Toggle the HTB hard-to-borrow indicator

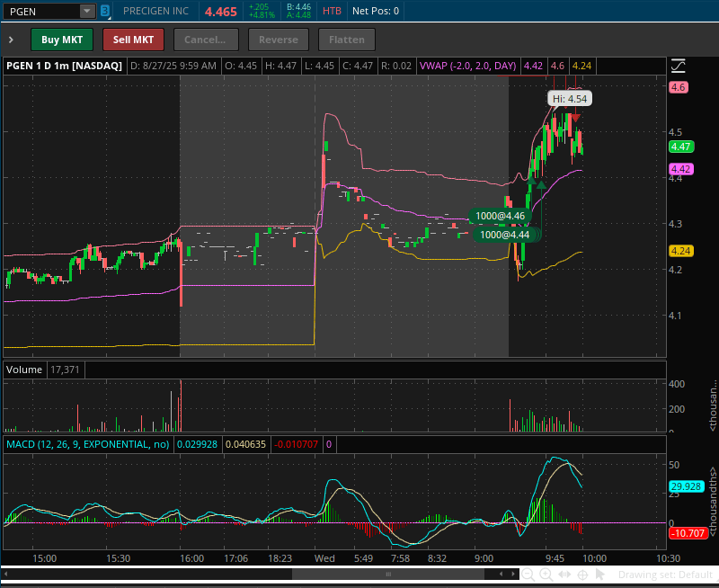(x=332, y=12)
